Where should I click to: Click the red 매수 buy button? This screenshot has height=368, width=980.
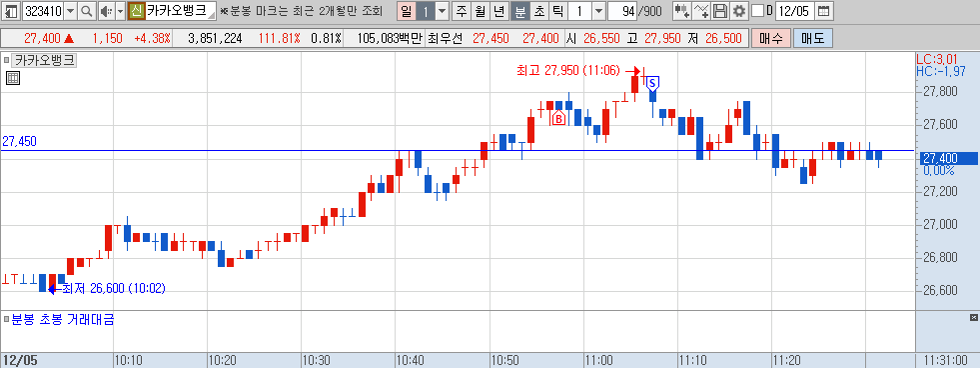coord(770,38)
